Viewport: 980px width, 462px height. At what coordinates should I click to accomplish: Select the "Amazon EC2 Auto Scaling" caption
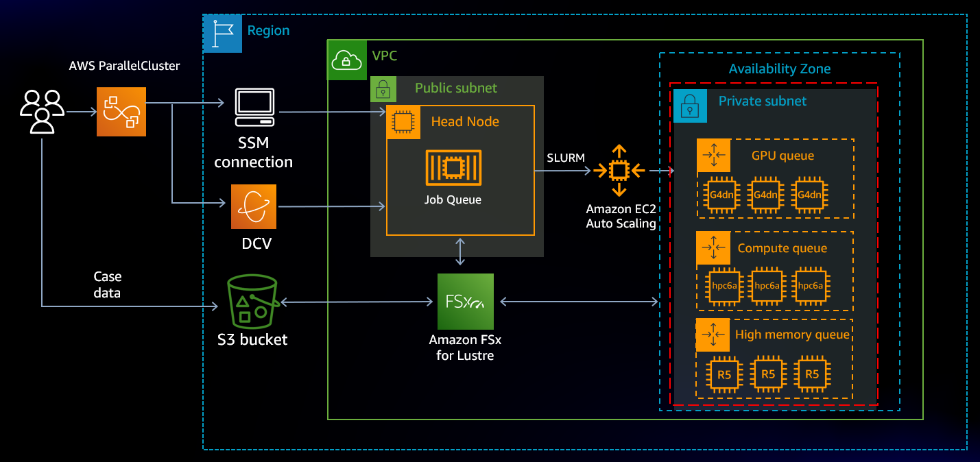[621, 216]
